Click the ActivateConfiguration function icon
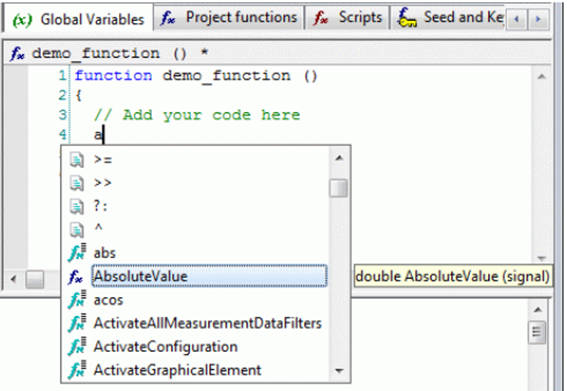 [x=77, y=346]
